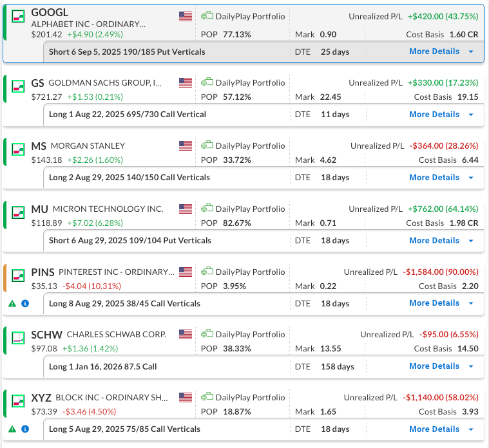Image resolution: width=489 pixels, height=448 pixels.
Task: Open the PINS chart icon
Action: tap(18, 275)
